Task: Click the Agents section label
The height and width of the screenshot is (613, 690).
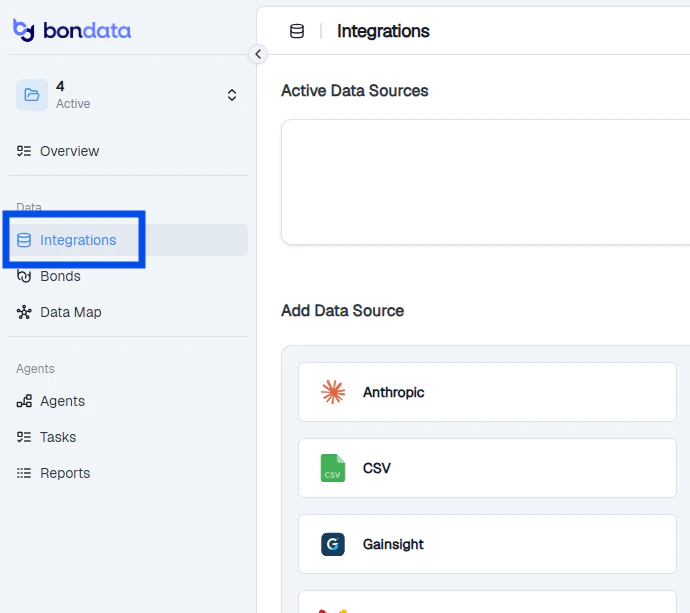Action: [x=35, y=369]
